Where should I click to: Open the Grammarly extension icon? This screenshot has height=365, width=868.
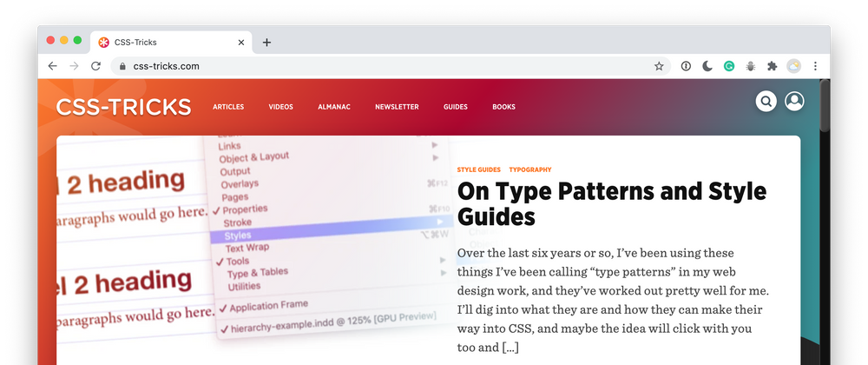(729, 66)
